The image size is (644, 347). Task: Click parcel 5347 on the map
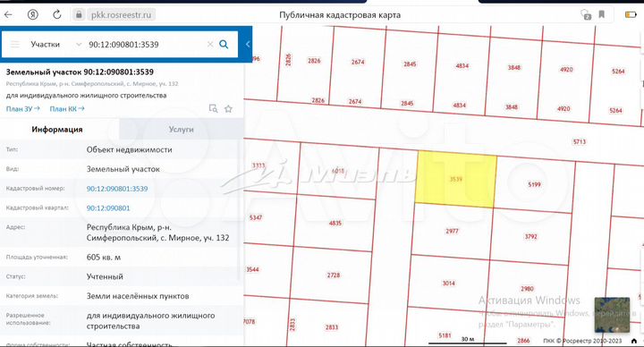click(x=256, y=217)
